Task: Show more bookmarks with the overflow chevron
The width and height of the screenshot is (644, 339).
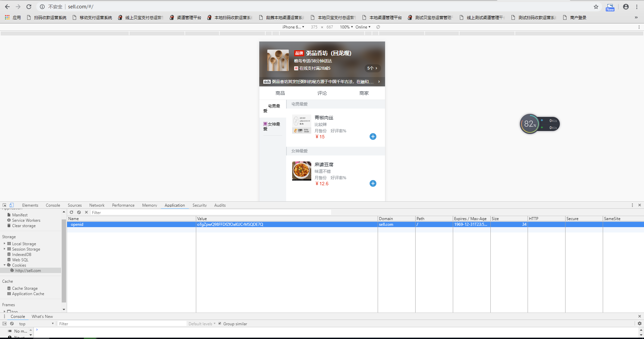Action: click(636, 17)
